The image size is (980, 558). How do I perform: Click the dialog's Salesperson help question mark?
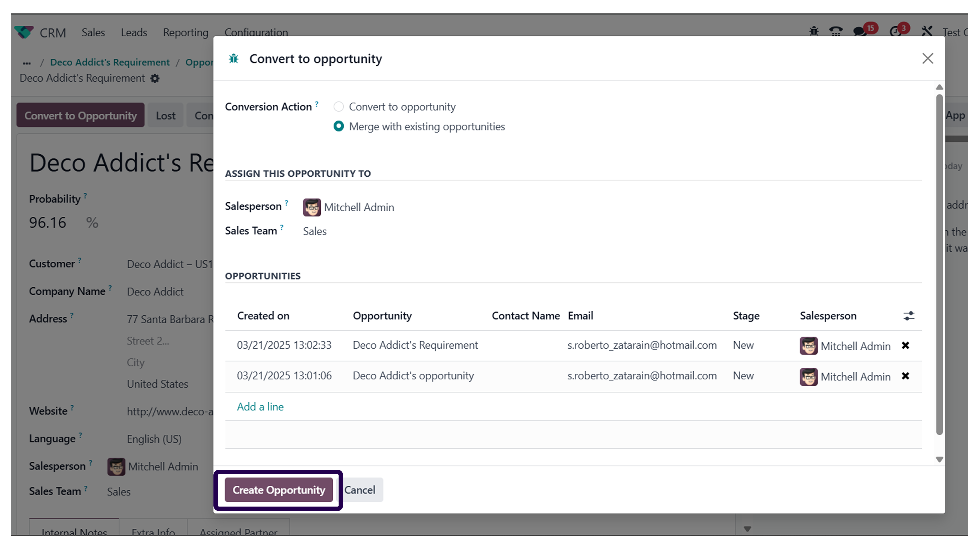[286, 203]
